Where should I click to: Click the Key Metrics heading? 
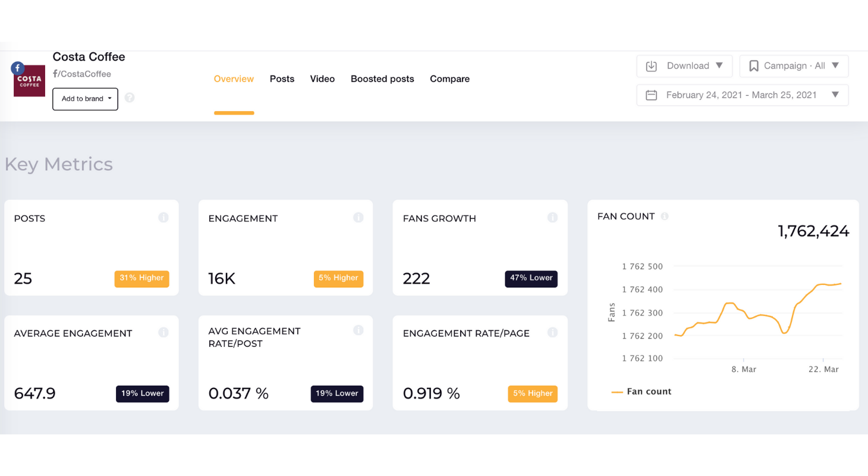pos(58,165)
